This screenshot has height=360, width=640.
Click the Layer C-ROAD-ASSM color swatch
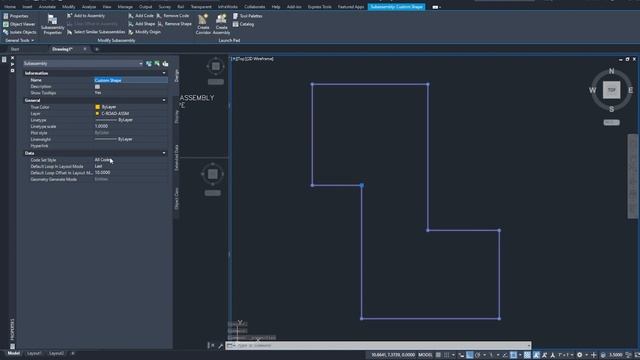click(x=98, y=113)
